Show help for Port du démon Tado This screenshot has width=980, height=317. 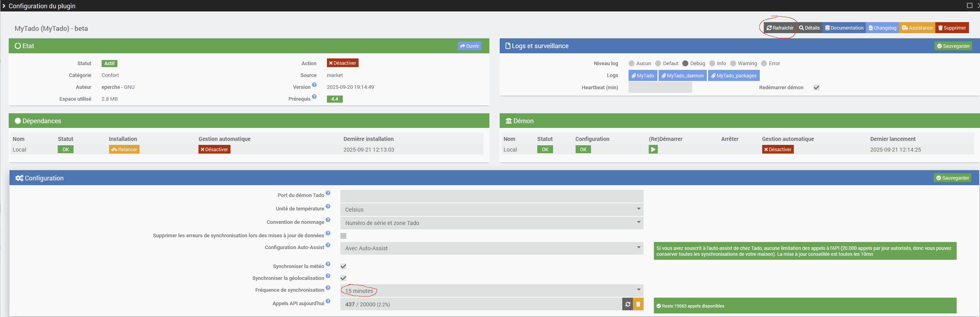[328, 193]
